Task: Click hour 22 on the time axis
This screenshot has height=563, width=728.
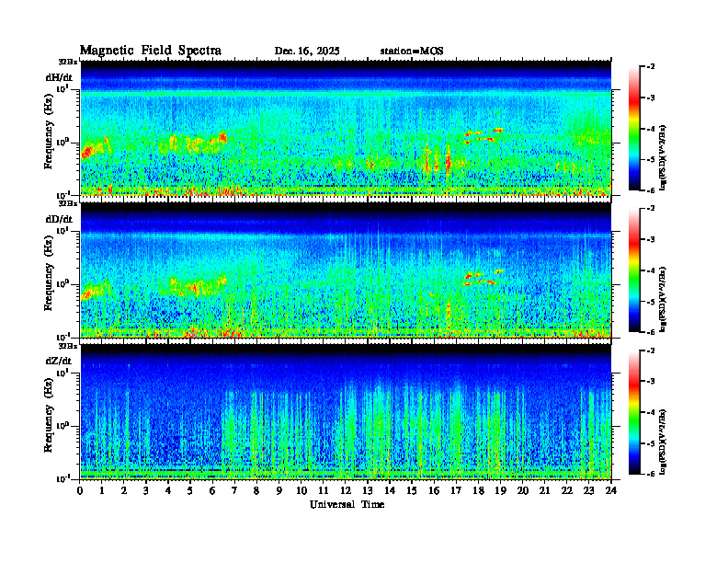Action: pos(567,490)
